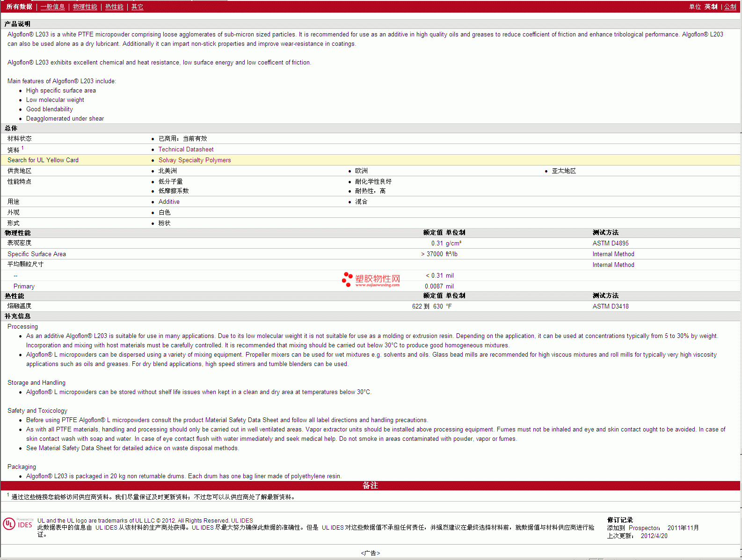Open the Technical Datasheet link
This screenshot has width=742, height=560.
point(186,149)
